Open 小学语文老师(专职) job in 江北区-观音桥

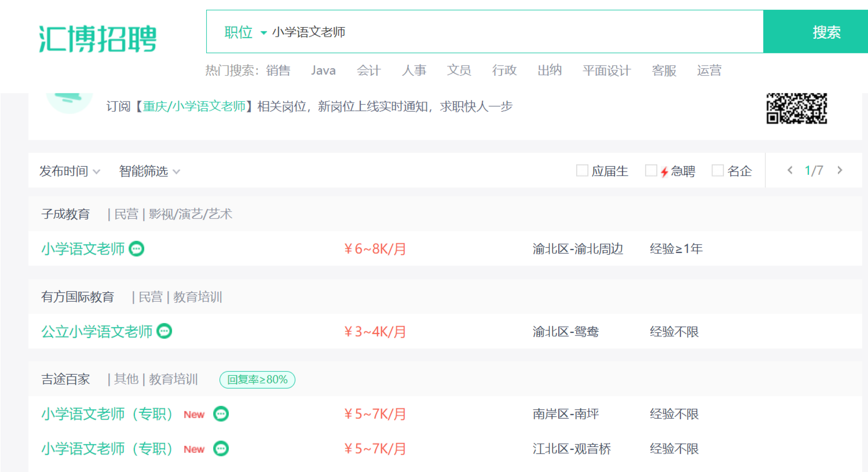[x=107, y=449]
